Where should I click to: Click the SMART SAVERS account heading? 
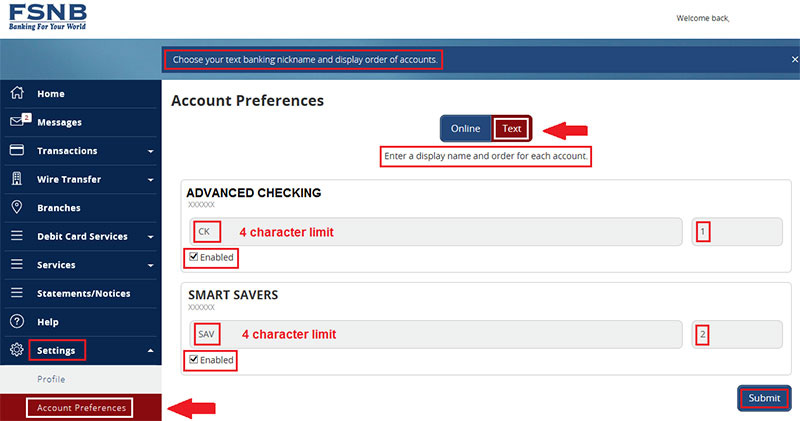[x=233, y=295]
